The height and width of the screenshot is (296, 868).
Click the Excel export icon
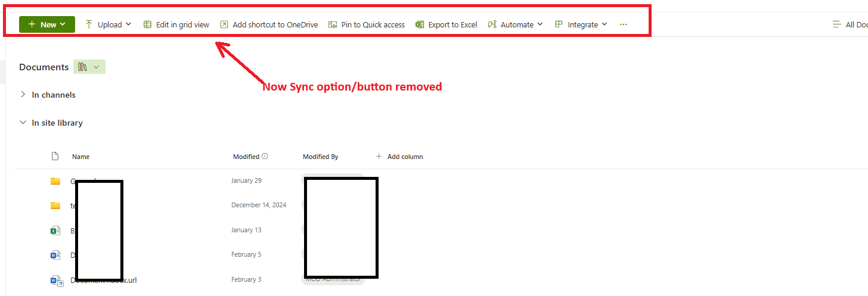tap(420, 24)
